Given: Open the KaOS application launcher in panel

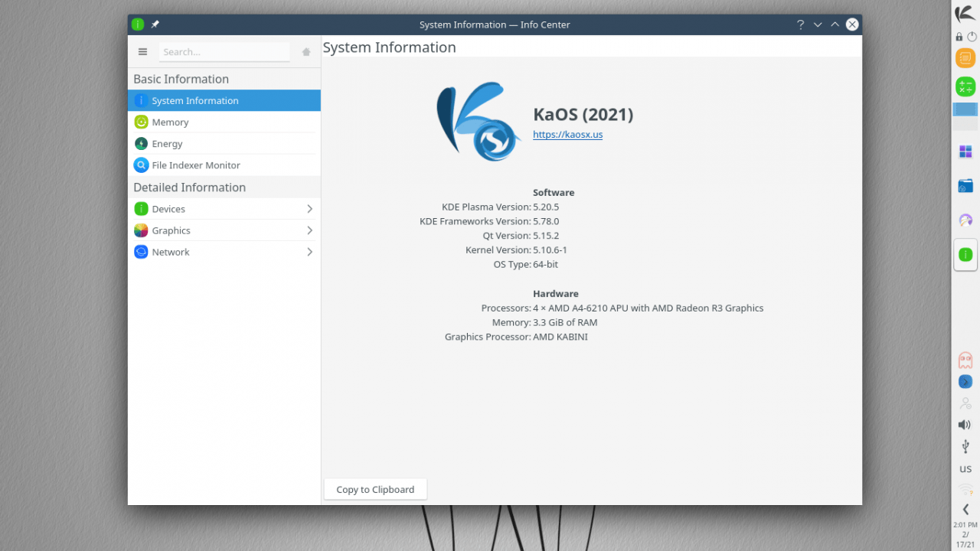Looking at the screenshot, I should (965, 14).
